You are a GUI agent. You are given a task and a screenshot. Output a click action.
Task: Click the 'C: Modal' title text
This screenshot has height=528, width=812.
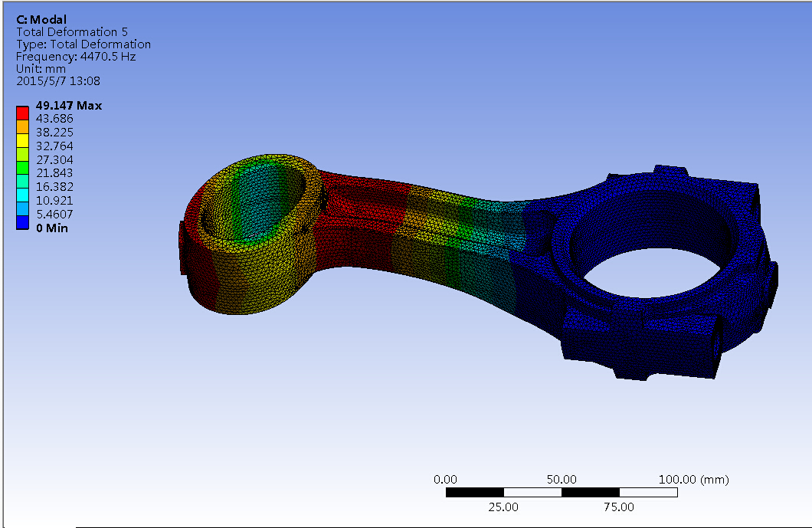[41, 20]
